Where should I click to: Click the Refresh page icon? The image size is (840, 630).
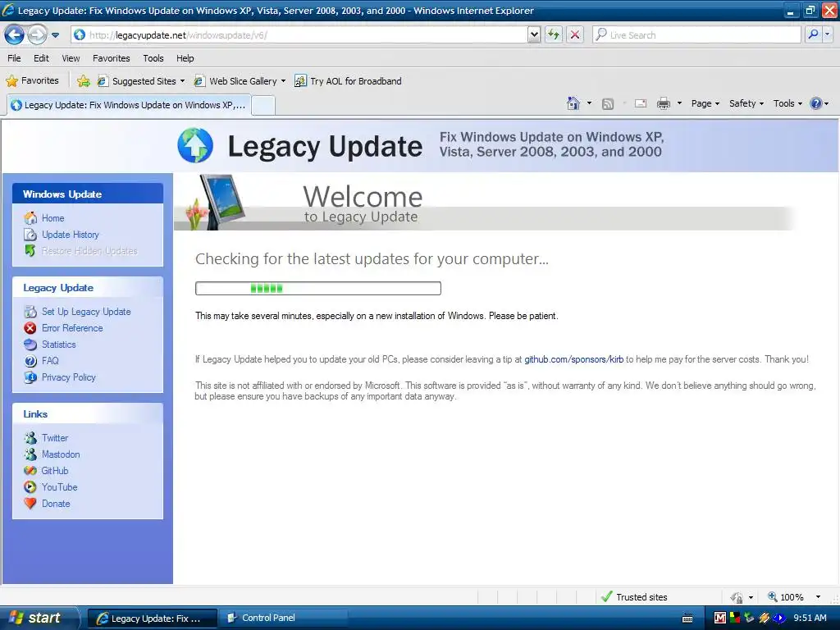[x=554, y=35]
